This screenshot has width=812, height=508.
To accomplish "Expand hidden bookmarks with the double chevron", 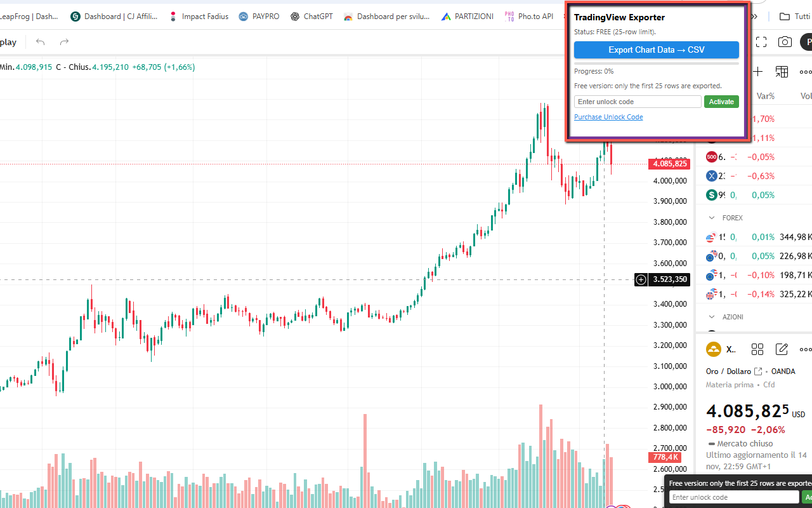I will 754,16.
